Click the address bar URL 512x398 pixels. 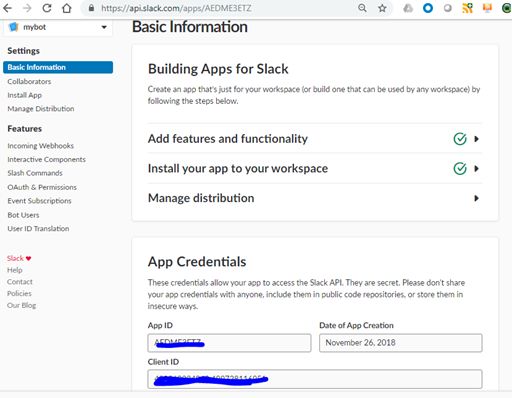176,8
